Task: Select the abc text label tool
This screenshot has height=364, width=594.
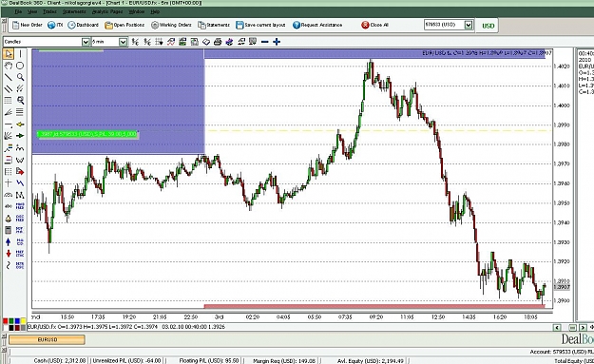Action: pos(8,206)
